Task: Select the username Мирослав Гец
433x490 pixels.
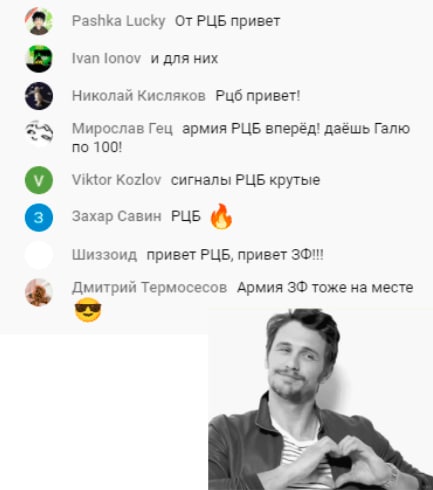Action: (122, 129)
